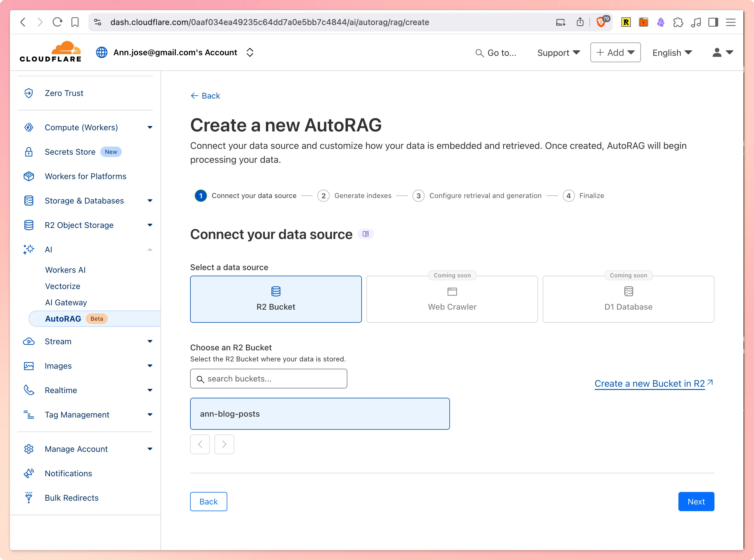Click the Cloudflare logo
This screenshot has width=754, height=560.
50,51
